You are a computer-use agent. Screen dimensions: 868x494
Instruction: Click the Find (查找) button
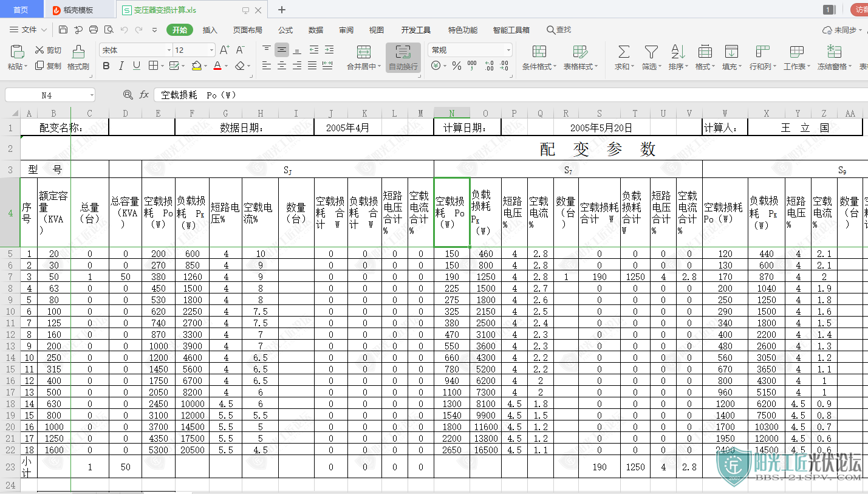click(x=559, y=30)
